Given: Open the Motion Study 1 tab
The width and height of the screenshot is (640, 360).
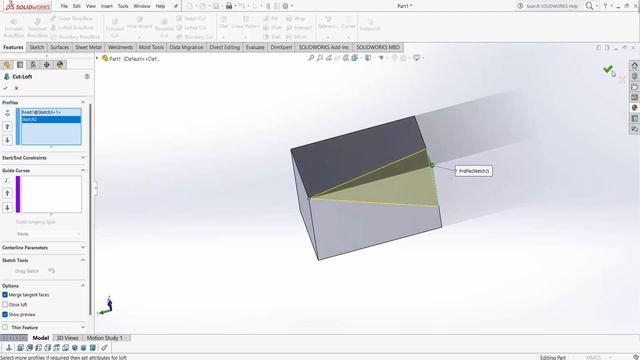Looking at the screenshot, I should click(x=104, y=338).
